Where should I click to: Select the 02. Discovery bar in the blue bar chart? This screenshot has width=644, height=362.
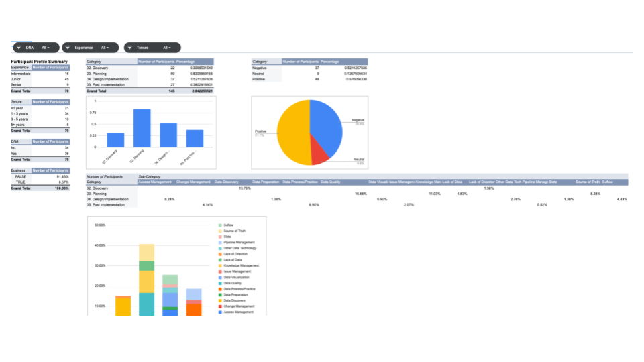pos(115,140)
